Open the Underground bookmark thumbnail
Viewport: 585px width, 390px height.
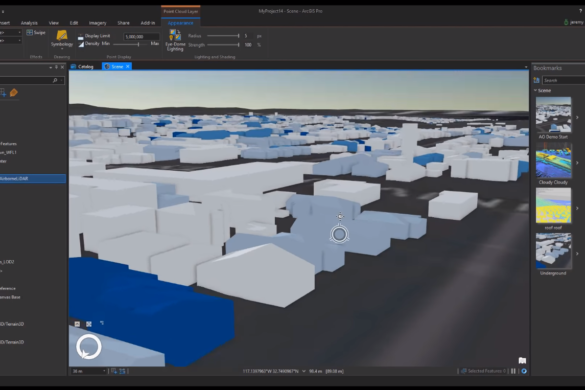553,251
